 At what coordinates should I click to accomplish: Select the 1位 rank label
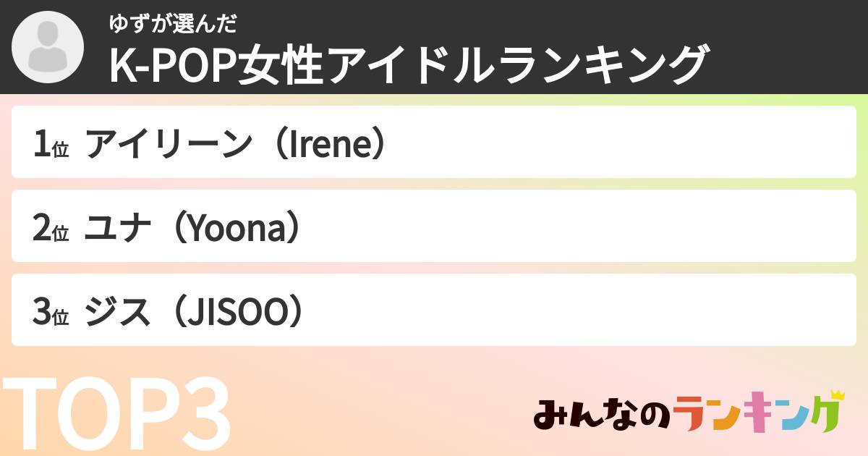pos(50,145)
